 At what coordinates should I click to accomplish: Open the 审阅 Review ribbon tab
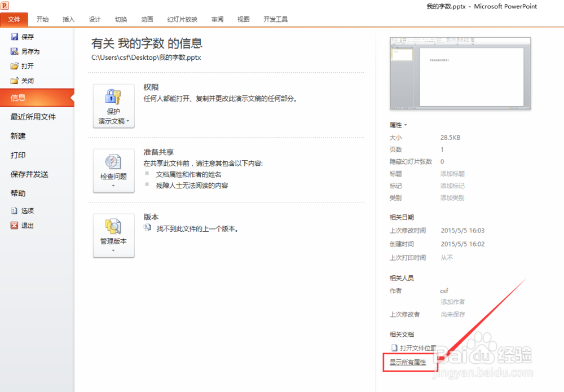click(217, 19)
